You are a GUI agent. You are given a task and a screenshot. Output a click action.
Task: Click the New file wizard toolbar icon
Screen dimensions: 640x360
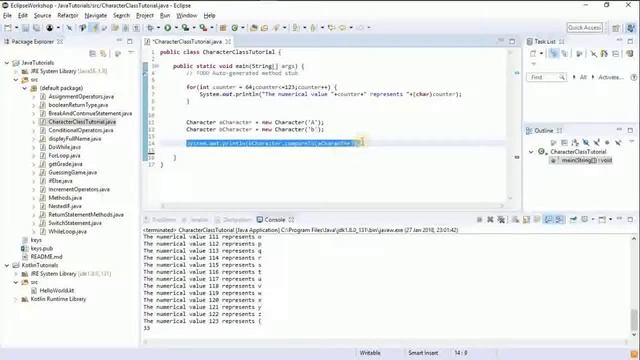point(8,28)
